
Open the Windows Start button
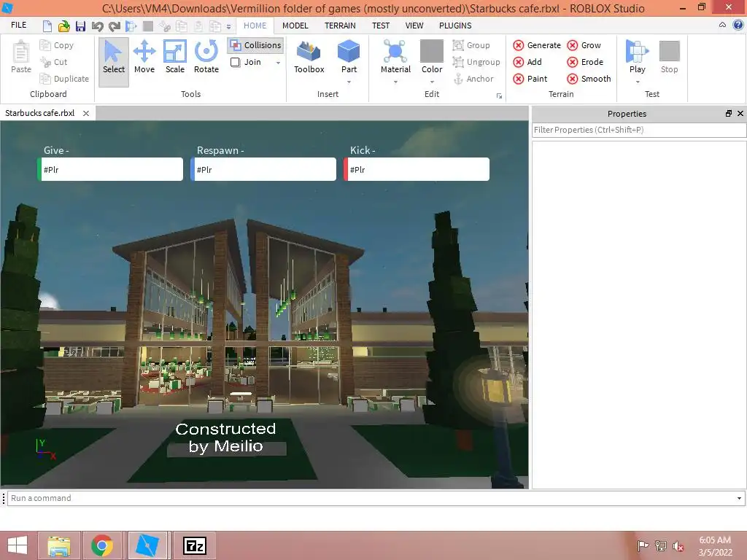tap(18, 545)
